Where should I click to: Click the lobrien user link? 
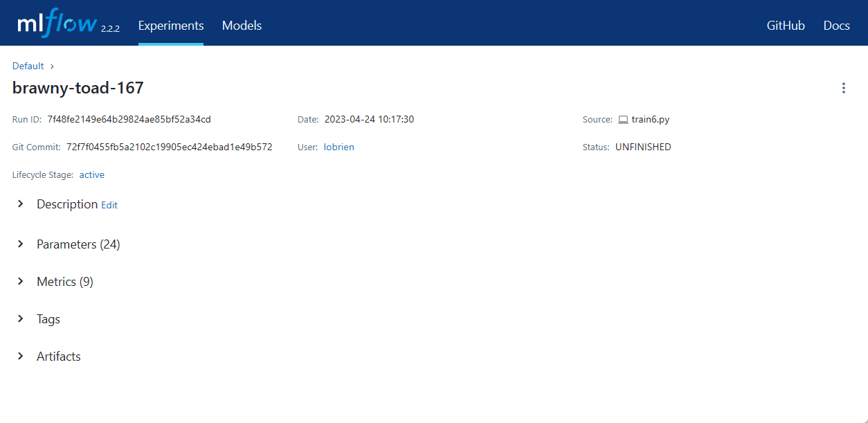[338, 147]
